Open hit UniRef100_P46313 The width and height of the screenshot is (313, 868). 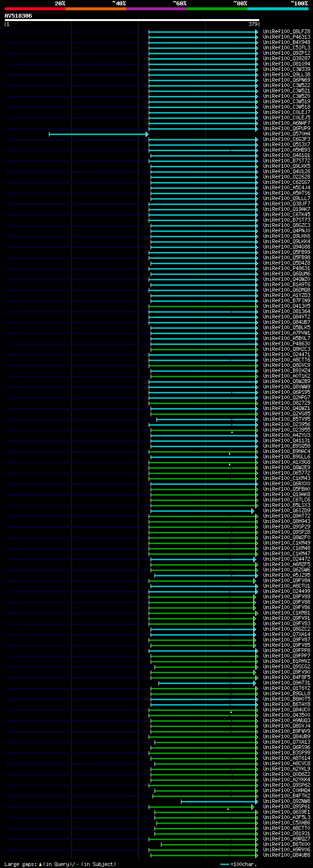click(x=287, y=37)
